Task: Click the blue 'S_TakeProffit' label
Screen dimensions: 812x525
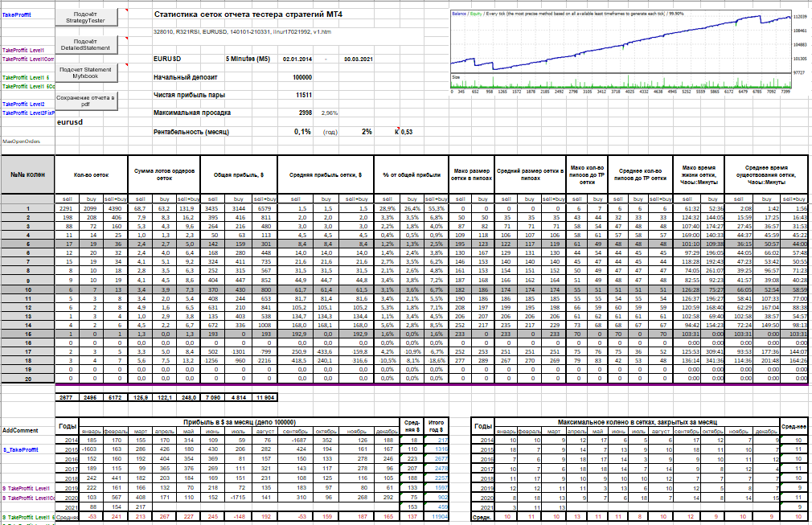Action: coord(21,450)
